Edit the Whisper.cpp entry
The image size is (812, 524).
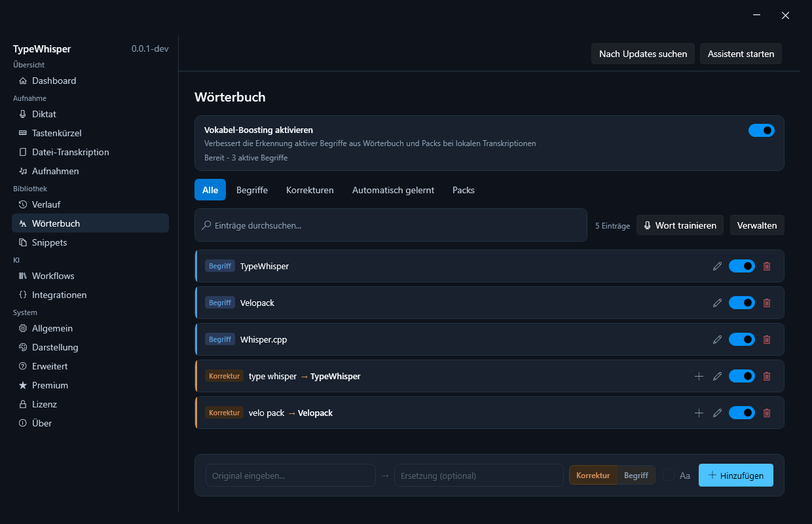[x=717, y=339]
